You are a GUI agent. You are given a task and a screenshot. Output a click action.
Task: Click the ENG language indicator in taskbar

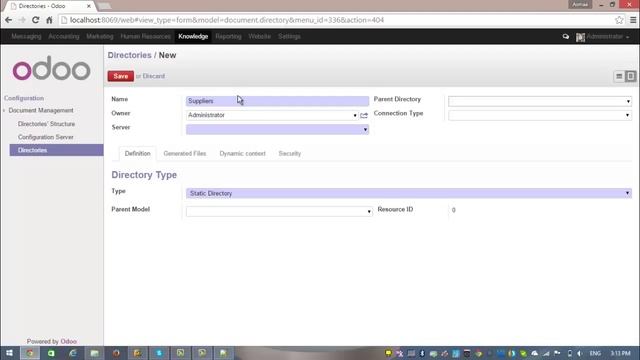595,353
